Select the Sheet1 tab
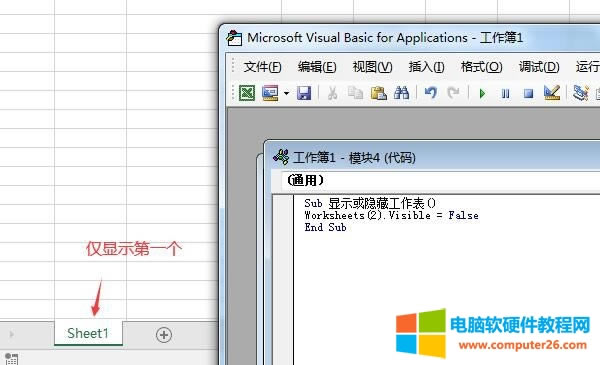The image size is (600, 365). pos(88,333)
